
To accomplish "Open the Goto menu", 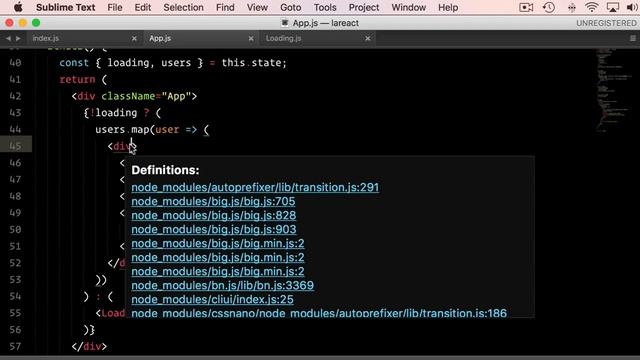I will pyautogui.click(x=290, y=7).
